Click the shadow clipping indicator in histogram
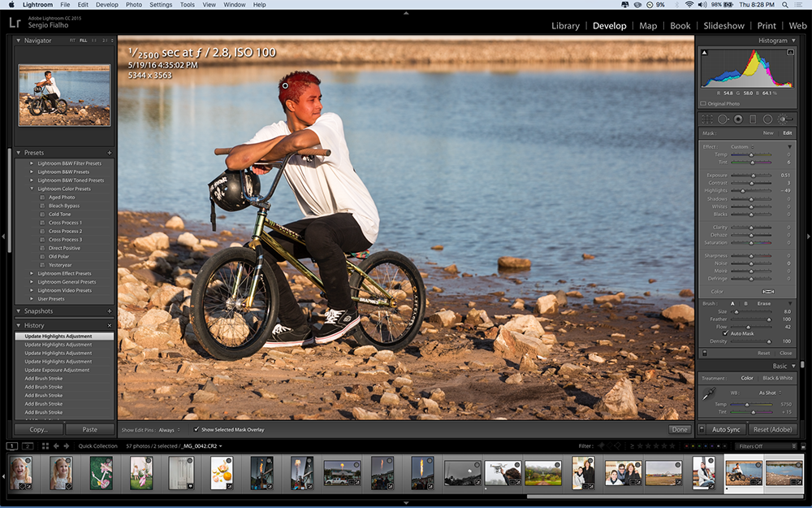 point(705,52)
